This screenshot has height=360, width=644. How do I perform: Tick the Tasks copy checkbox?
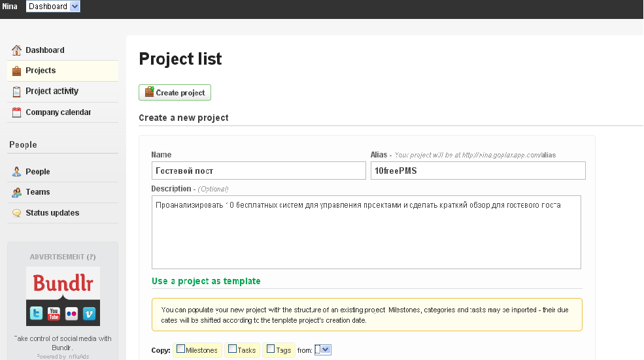tap(233, 349)
